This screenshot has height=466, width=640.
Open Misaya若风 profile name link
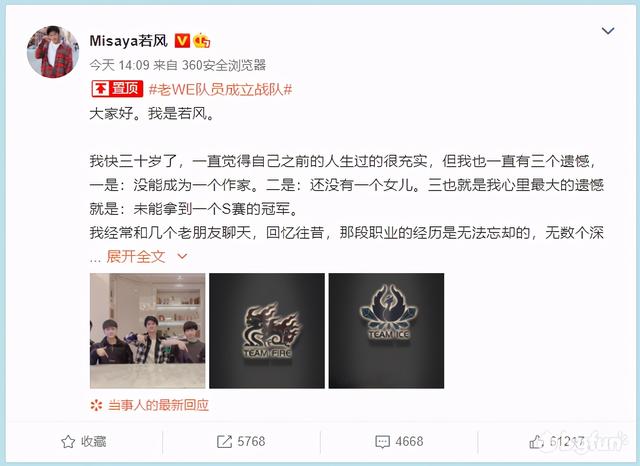(129, 41)
